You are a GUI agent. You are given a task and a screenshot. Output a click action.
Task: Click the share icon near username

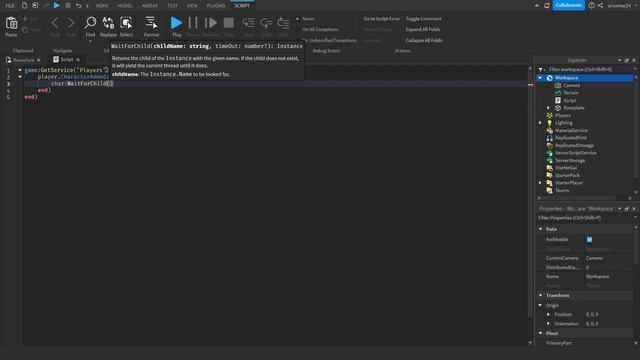point(600,5)
